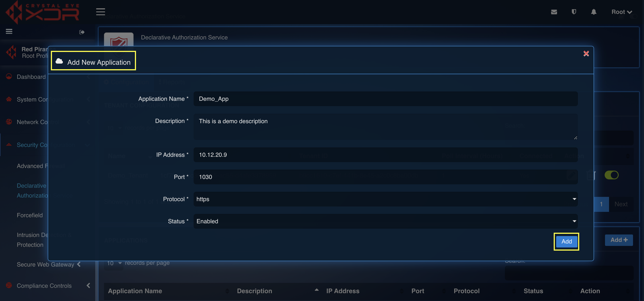Expand Network Control in the sidebar
This screenshot has height=301, width=644.
pos(38,122)
